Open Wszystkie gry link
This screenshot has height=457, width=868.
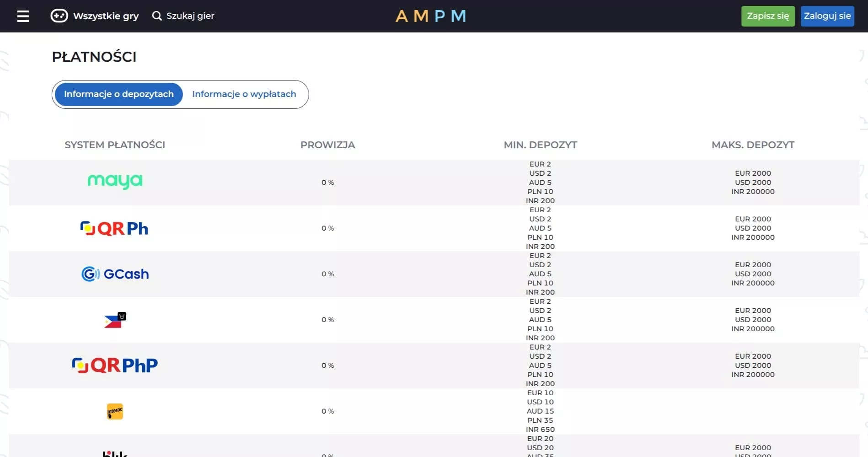106,16
